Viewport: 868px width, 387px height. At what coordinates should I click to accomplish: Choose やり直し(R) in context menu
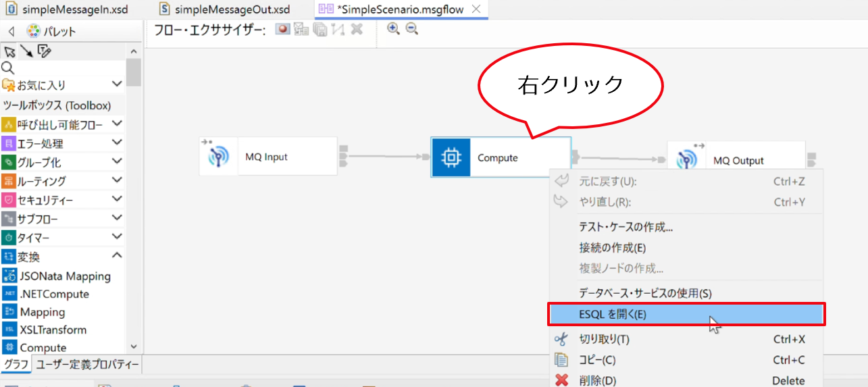[688, 202]
